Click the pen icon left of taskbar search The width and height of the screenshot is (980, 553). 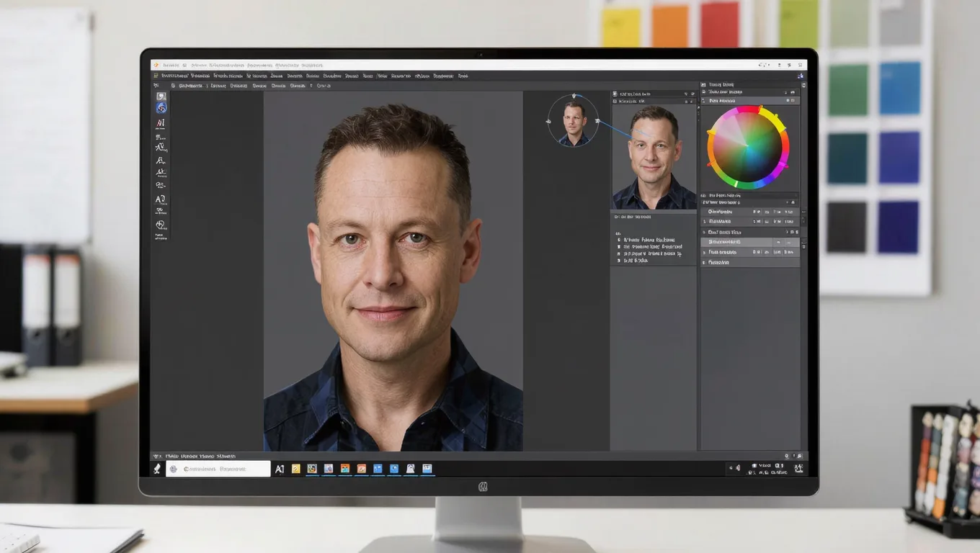(x=157, y=469)
